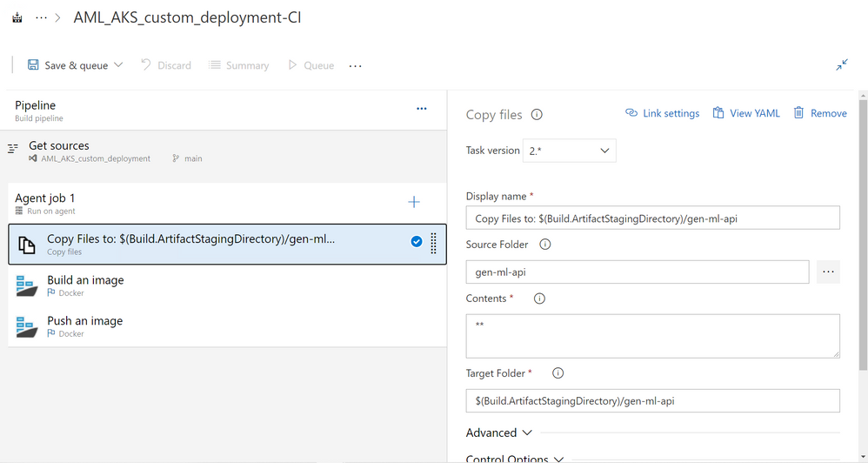Click the AML_AKS_custom_deployment-CI pipeline title
Screen dimensions: 868x463
pos(187,17)
